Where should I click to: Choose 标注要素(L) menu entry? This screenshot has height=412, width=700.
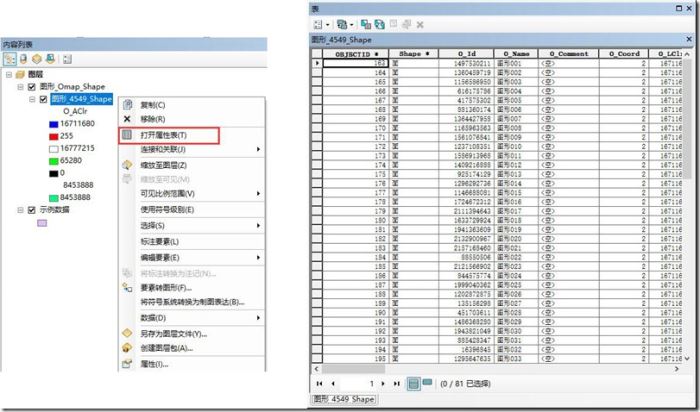point(192,241)
